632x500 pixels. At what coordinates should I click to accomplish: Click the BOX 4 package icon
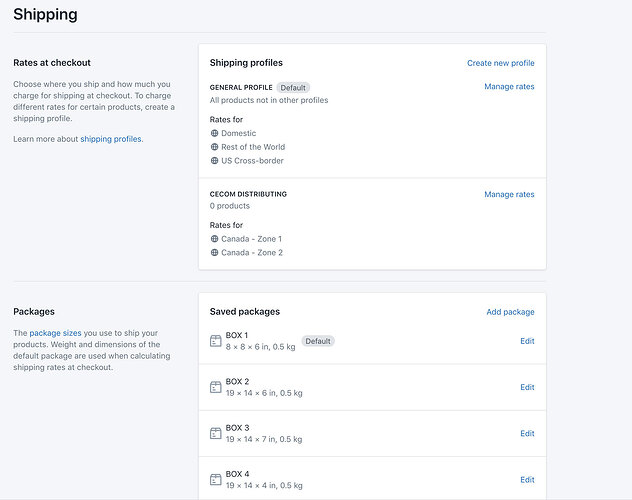(x=215, y=479)
